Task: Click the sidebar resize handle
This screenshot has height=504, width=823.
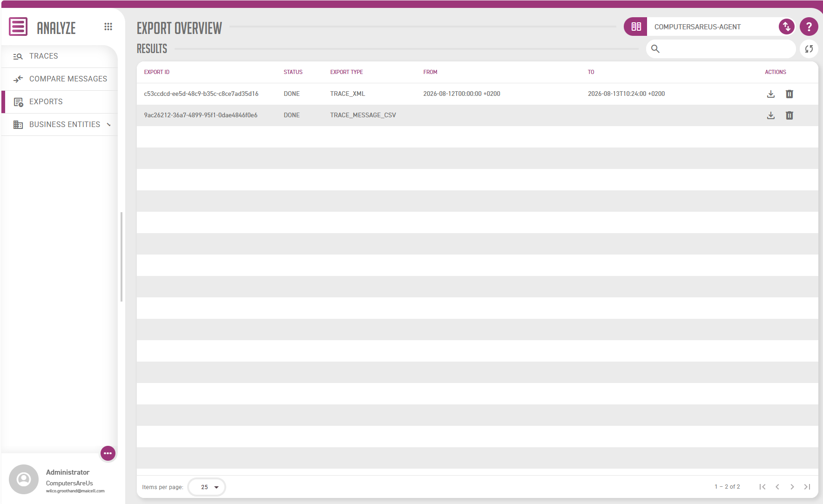Action: [x=121, y=257]
